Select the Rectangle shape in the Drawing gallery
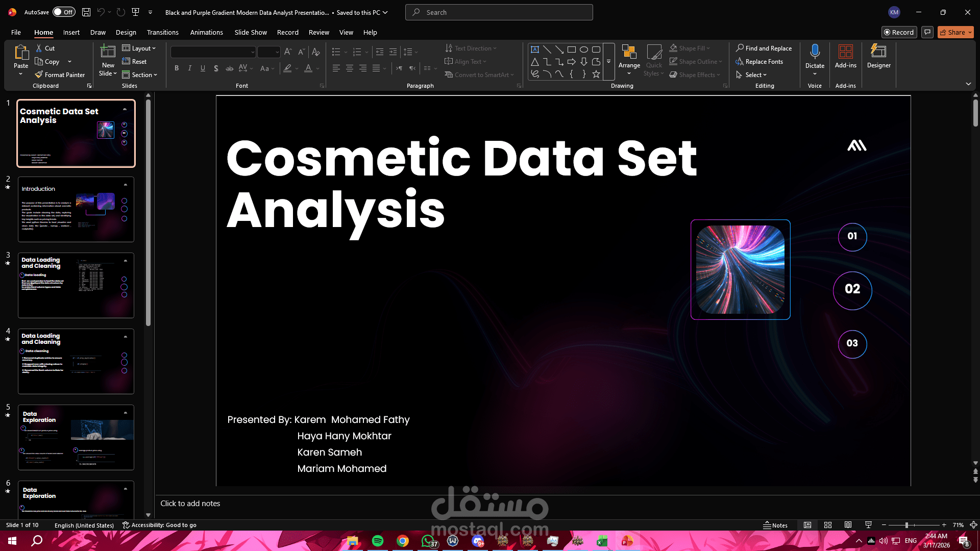Screen dimensions: 980x551 [x=572, y=49]
